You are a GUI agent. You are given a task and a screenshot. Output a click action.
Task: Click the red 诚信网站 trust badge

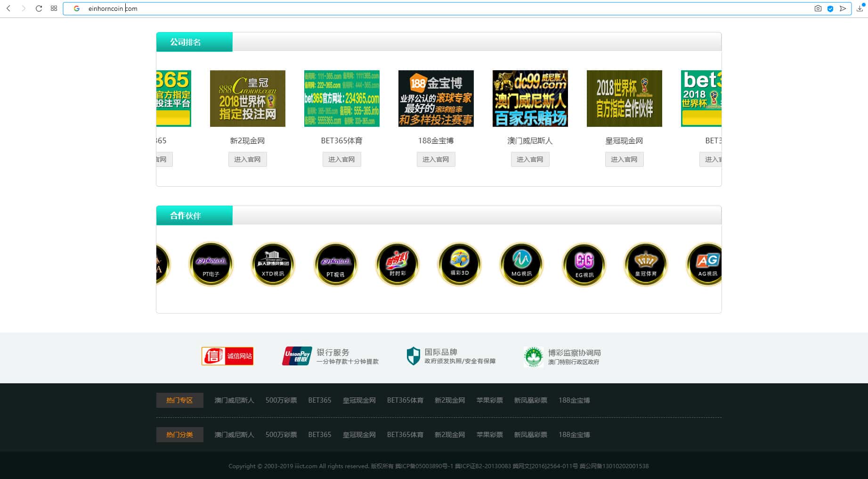click(227, 356)
